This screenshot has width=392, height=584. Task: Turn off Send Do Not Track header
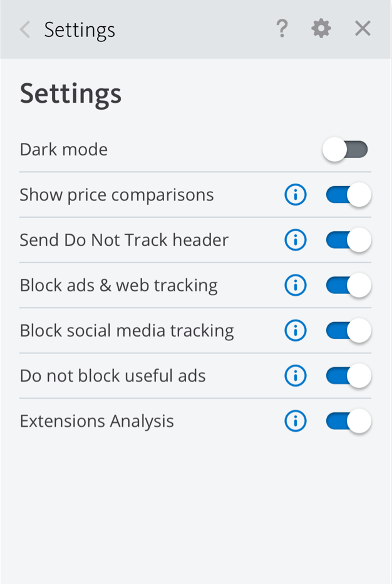[348, 240]
